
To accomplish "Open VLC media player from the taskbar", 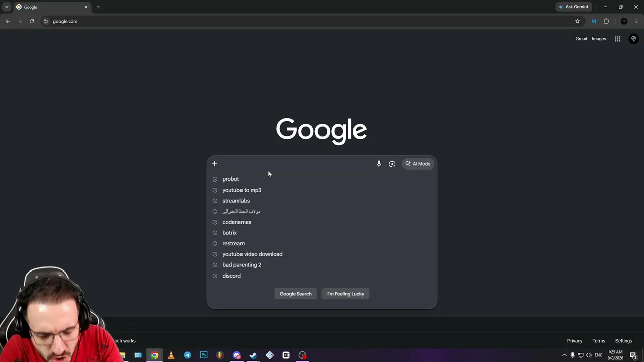I will pos(171,355).
